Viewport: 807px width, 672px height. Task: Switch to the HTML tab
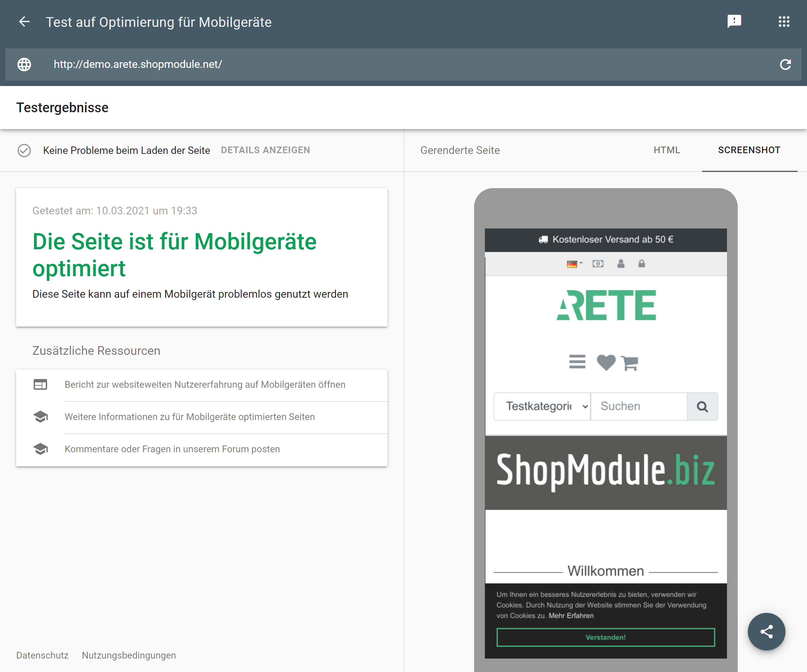667,150
